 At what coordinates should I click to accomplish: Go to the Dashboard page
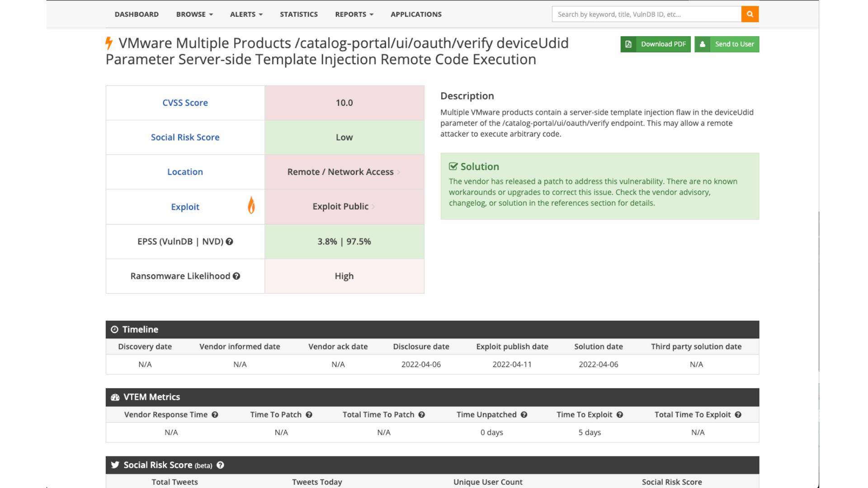click(x=137, y=14)
